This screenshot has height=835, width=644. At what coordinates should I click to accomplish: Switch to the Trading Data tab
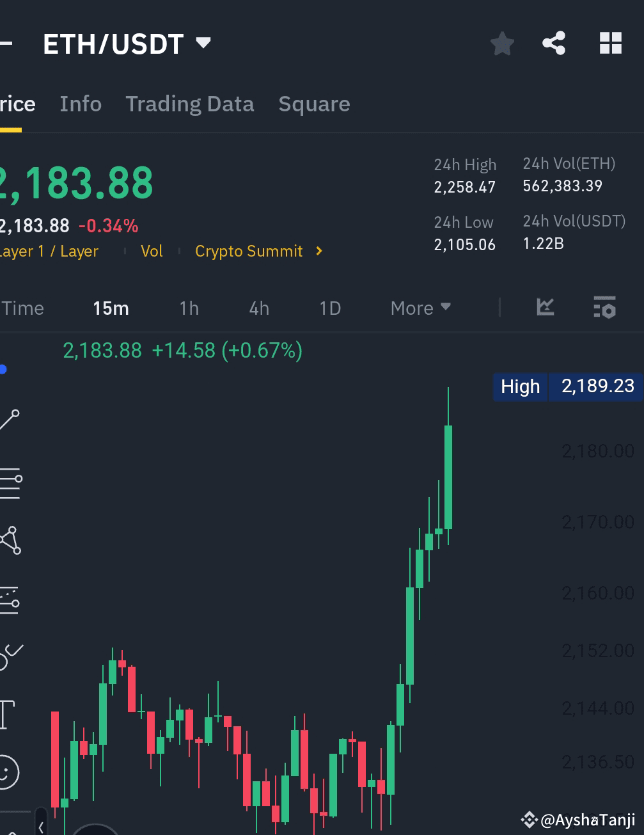pyautogui.click(x=190, y=104)
